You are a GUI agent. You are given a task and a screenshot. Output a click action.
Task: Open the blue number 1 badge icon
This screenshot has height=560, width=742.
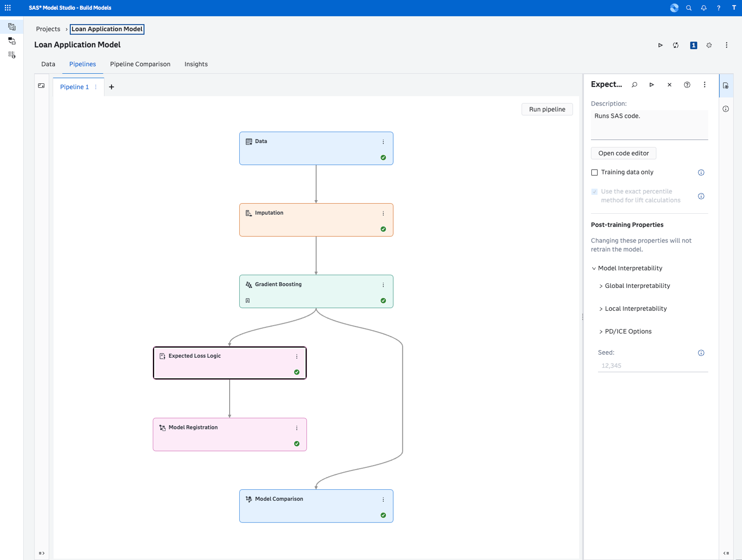(x=693, y=45)
